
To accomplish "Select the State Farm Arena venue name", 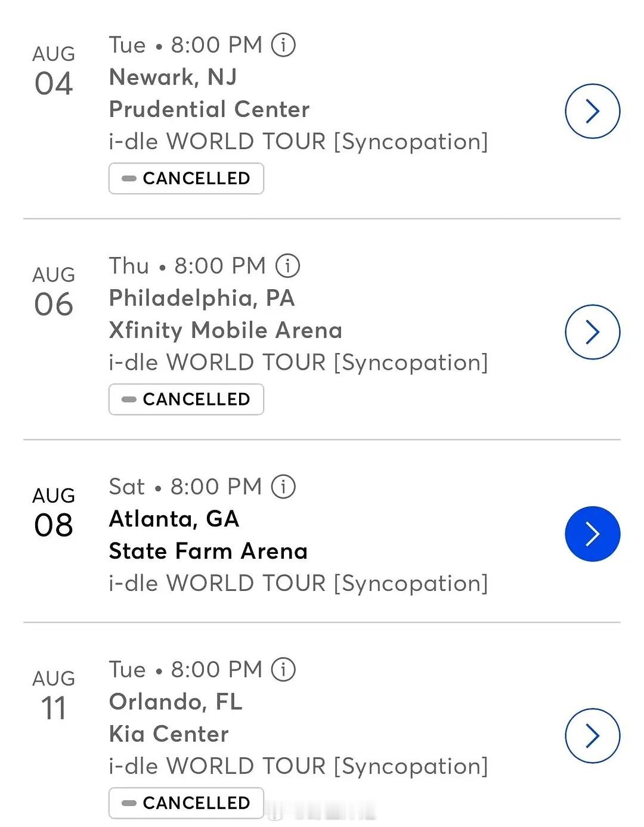I will [x=208, y=551].
